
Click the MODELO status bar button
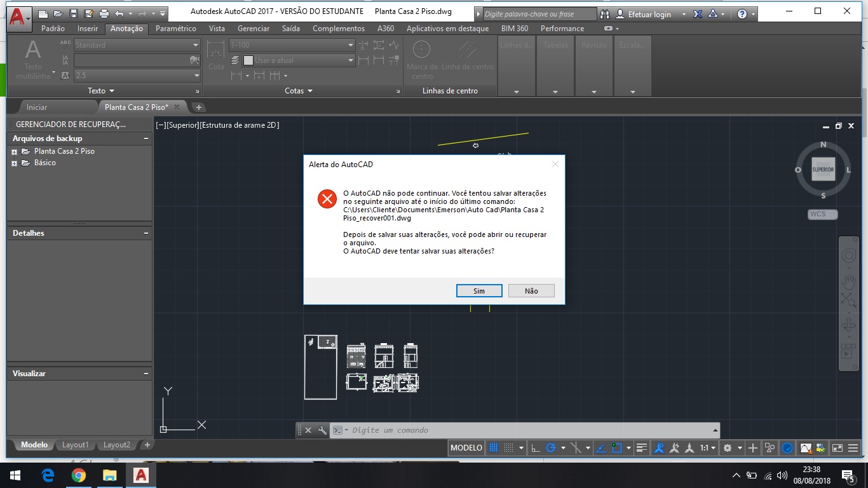click(466, 448)
